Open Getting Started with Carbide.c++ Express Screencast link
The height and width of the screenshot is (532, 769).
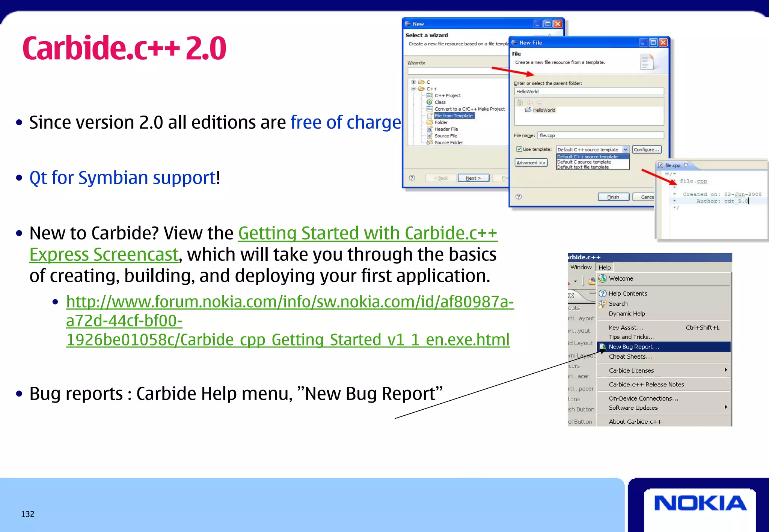(264, 243)
